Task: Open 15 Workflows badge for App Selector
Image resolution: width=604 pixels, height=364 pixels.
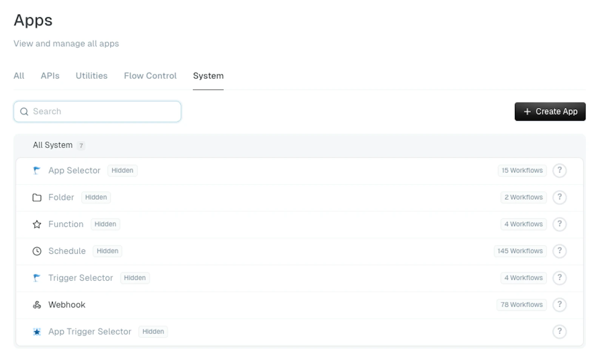Action: point(522,170)
